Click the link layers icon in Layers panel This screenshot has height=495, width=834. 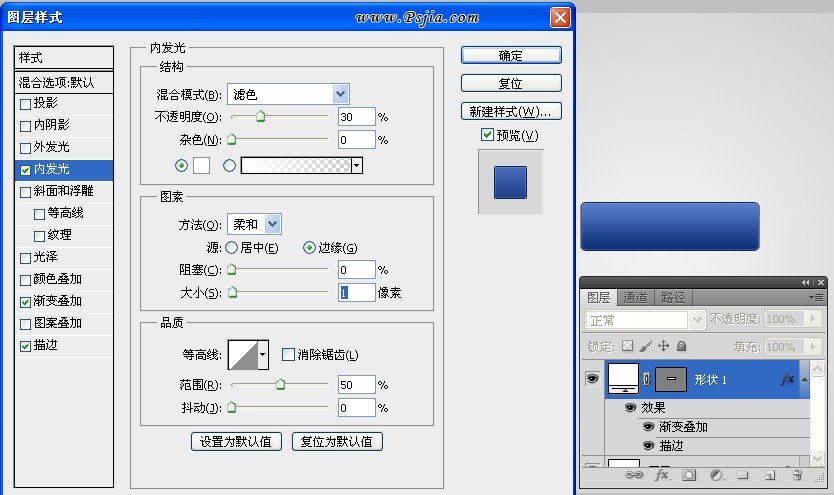point(632,475)
